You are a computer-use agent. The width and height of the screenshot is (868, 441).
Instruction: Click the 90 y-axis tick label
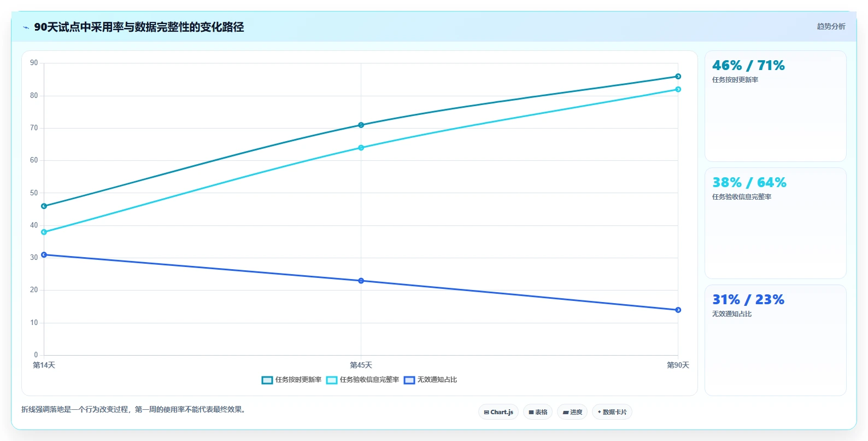click(34, 63)
